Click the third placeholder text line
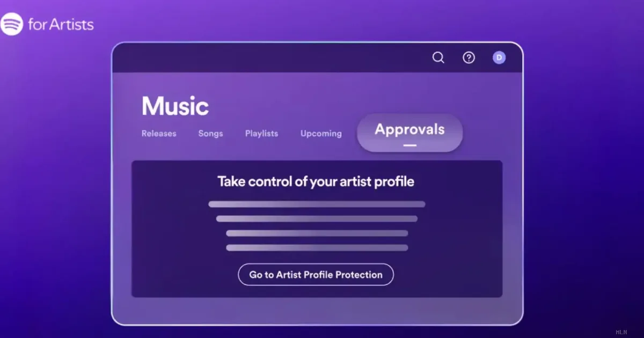This screenshot has height=338, width=644. point(317,233)
